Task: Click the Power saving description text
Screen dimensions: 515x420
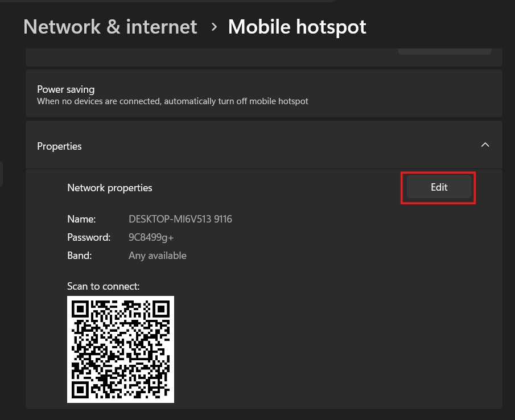Action: click(x=172, y=101)
